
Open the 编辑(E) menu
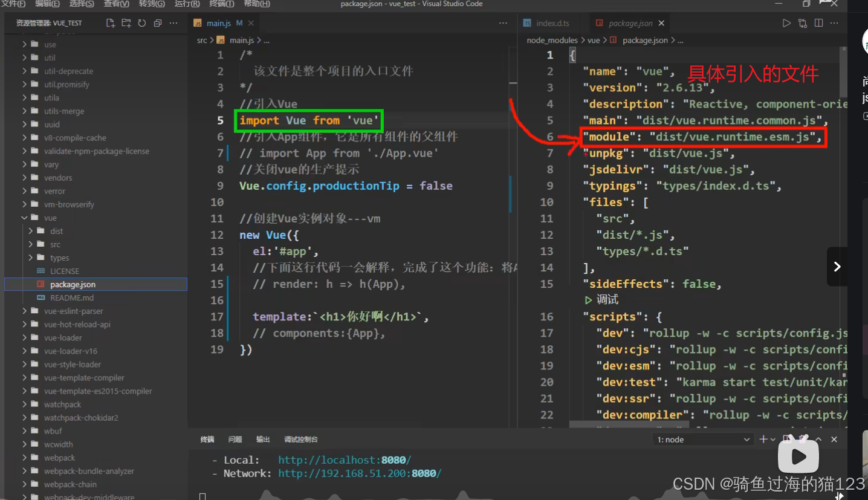pos(47,4)
